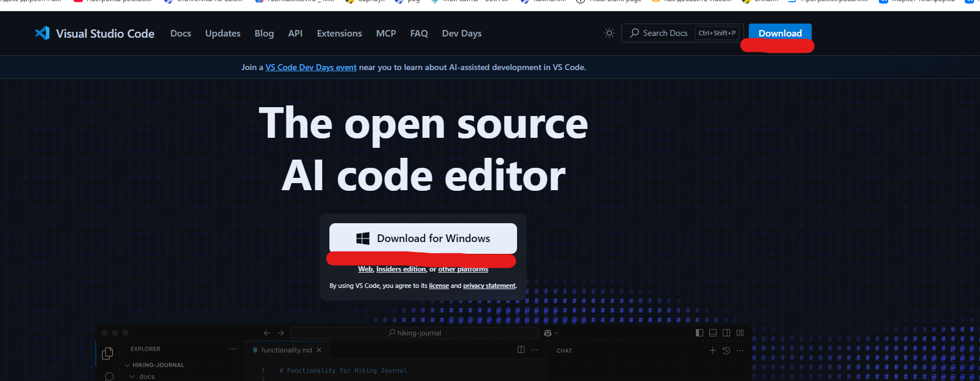
Task: Open the MCP menu item
Action: click(386, 34)
